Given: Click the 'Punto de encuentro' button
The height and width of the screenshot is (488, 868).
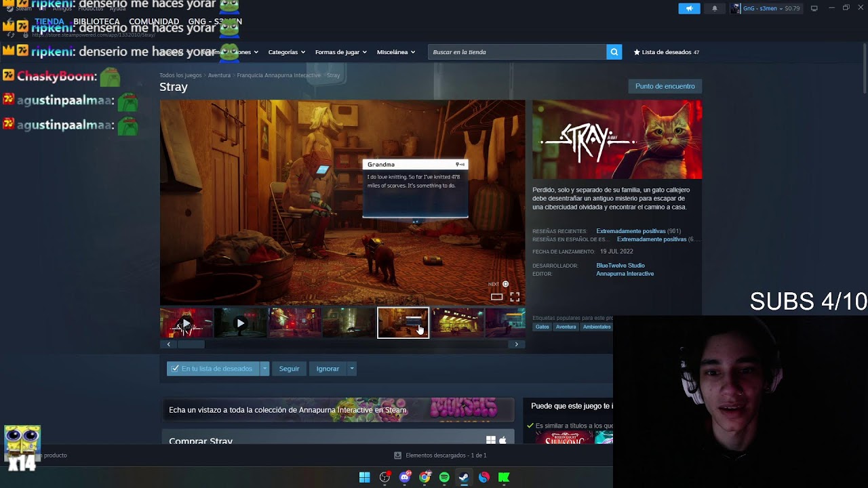Looking at the screenshot, I should click(665, 86).
